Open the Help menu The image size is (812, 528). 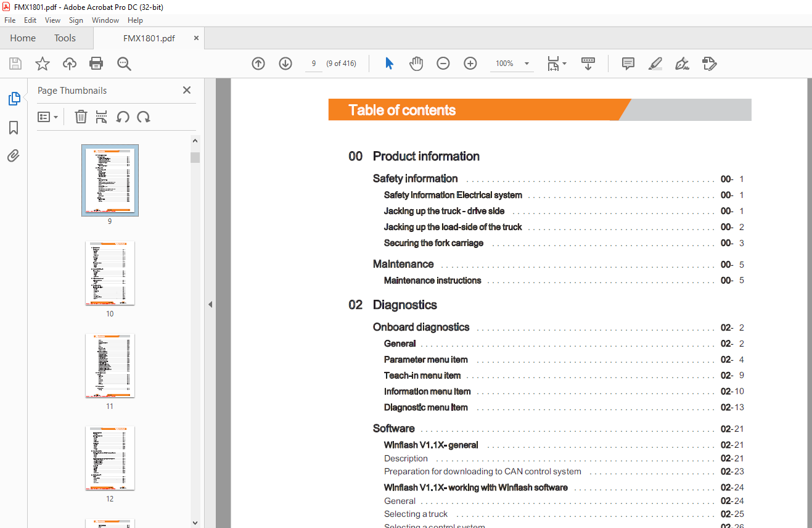point(135,20)
